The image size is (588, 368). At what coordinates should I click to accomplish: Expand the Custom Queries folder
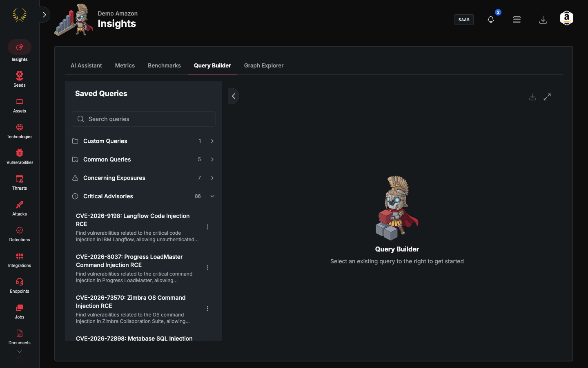point(144,141)
